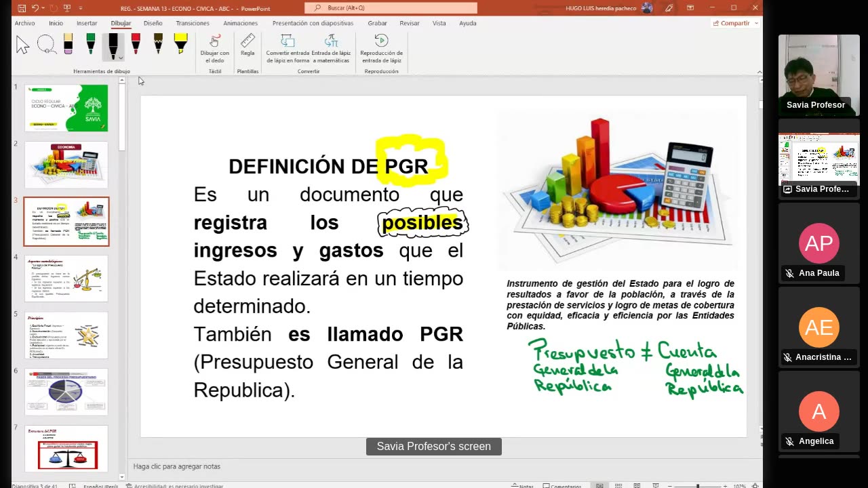The height and width of the screenshot is (488, 868).
Task: Click in the Buscar search box
Action: click(x=391, y=8)
